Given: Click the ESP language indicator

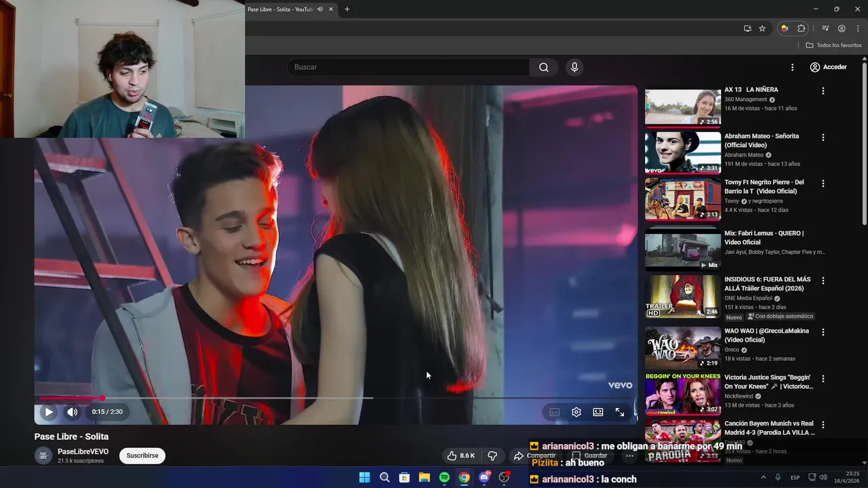Looking at the screenshot, I should [795, 478].
